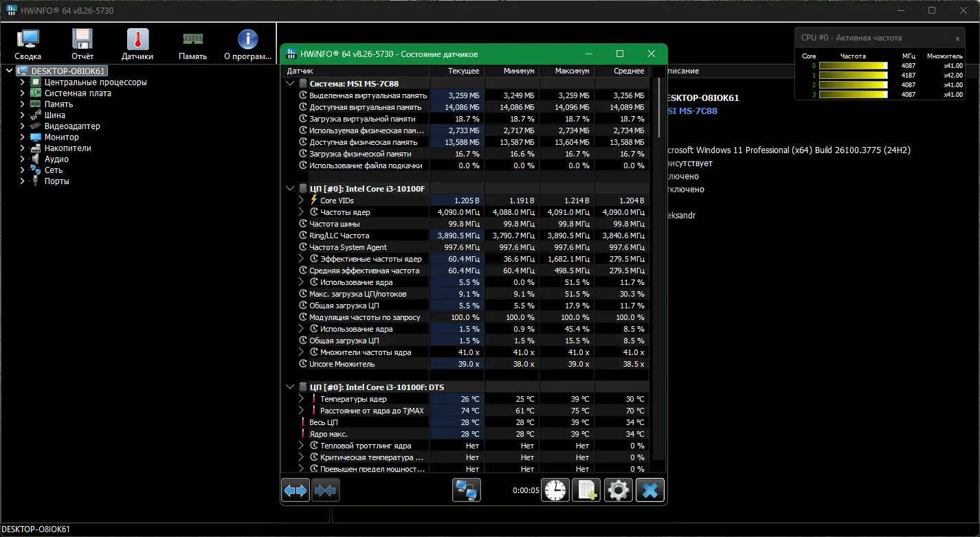Click the clock icon beside Частота шины
980x537 pixels.
pos(303,224)
